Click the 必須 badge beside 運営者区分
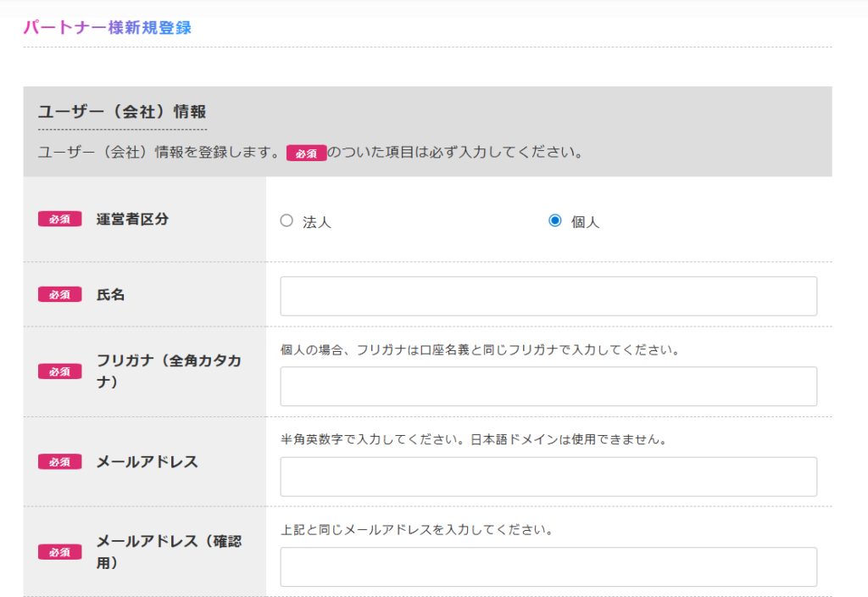Viewport: 868px width, 597px height. click(59, 219)
